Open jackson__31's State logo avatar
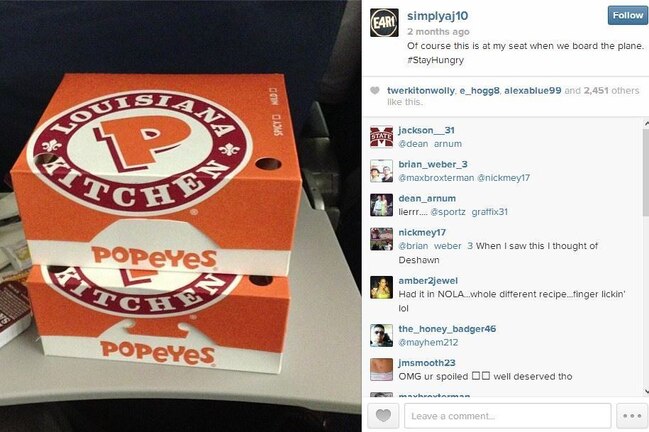The image size is (649, 432). tap(381, 137)
